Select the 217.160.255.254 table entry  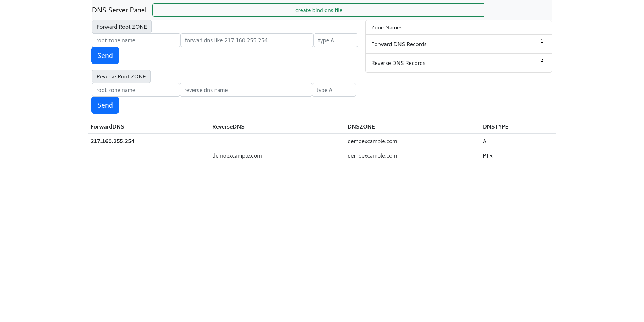[113, 141]
